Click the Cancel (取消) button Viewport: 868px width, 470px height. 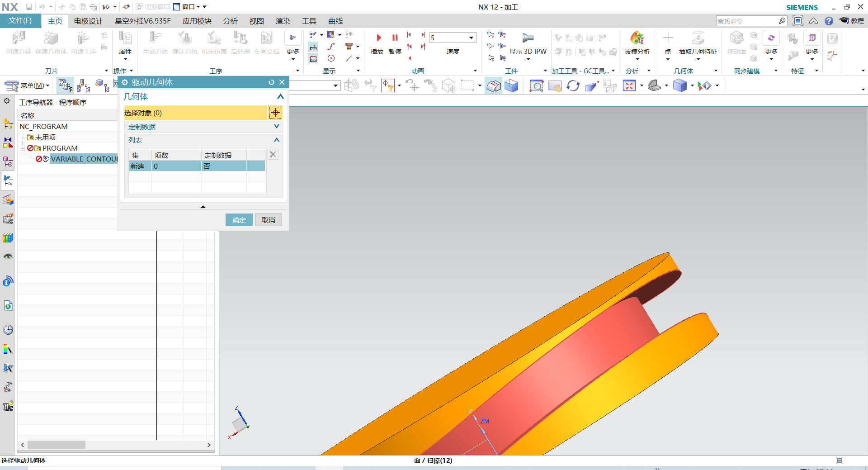coord(269,220)
